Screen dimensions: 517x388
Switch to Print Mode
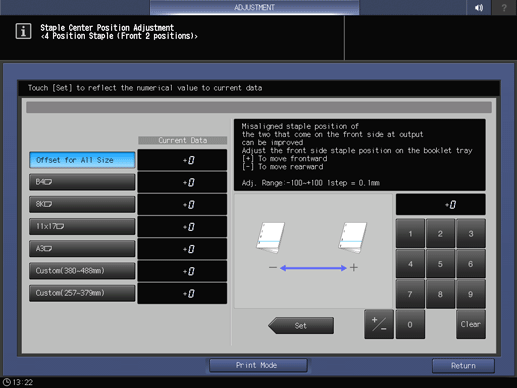click(258, 365)
